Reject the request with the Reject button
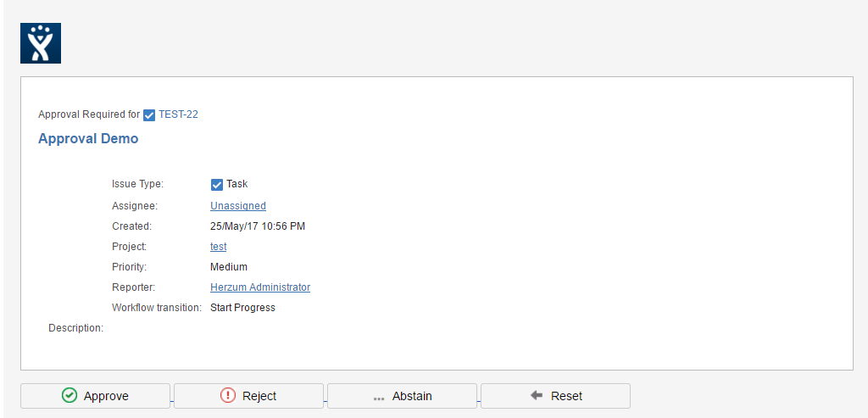The image size is (868, 418). pos(248,396)
